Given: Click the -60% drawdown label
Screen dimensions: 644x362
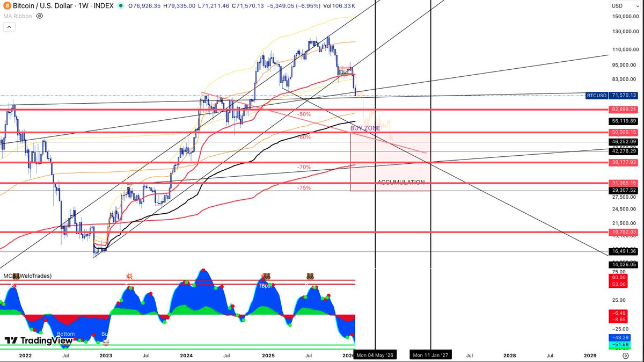Looking at the screenshot, I should [304, 137].
